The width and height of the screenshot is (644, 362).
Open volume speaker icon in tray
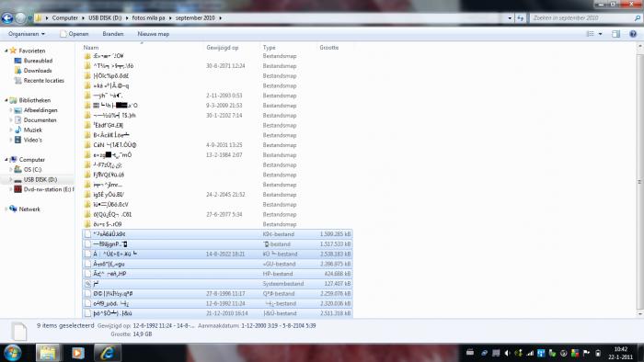tap(507, 353)
